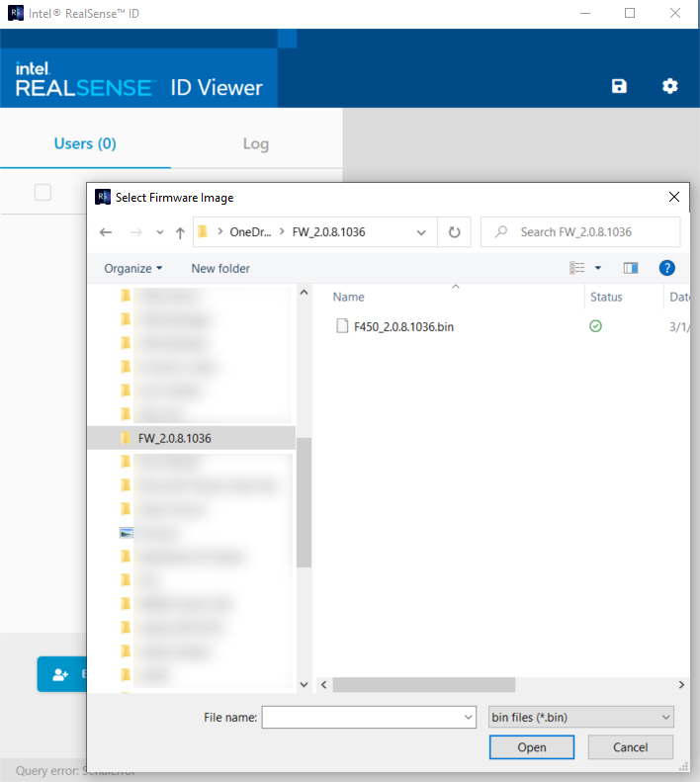
Task: Click the green sync status icon of F450_2.0.8.1036.bin
Action: 596,326
